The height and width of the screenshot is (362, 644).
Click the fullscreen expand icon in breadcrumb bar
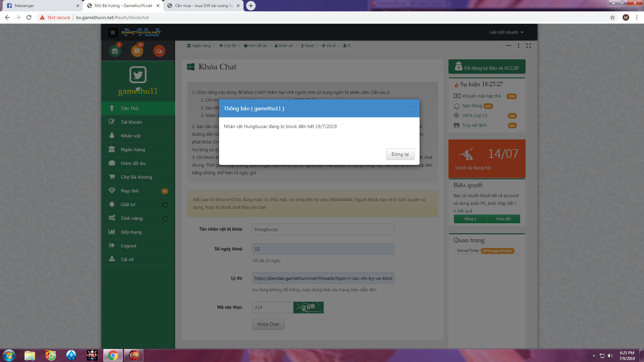pyautogui.click(x=529, y=46)
